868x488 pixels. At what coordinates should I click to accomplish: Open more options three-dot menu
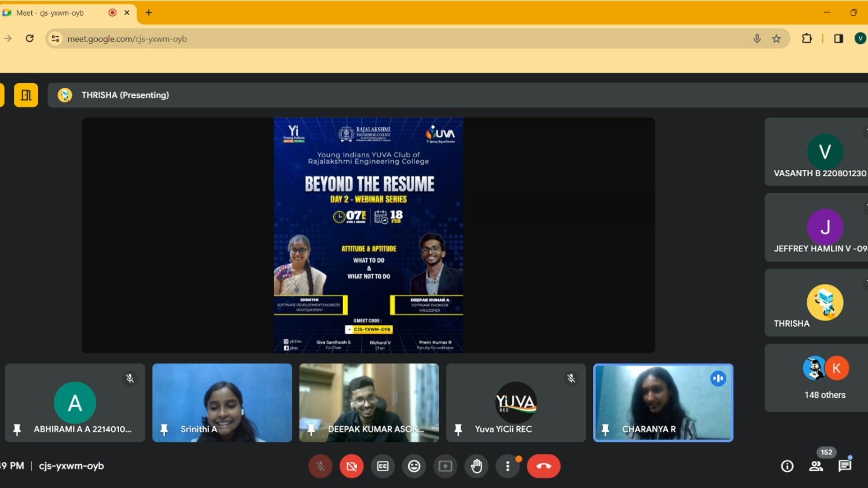[x=508, y=466]
